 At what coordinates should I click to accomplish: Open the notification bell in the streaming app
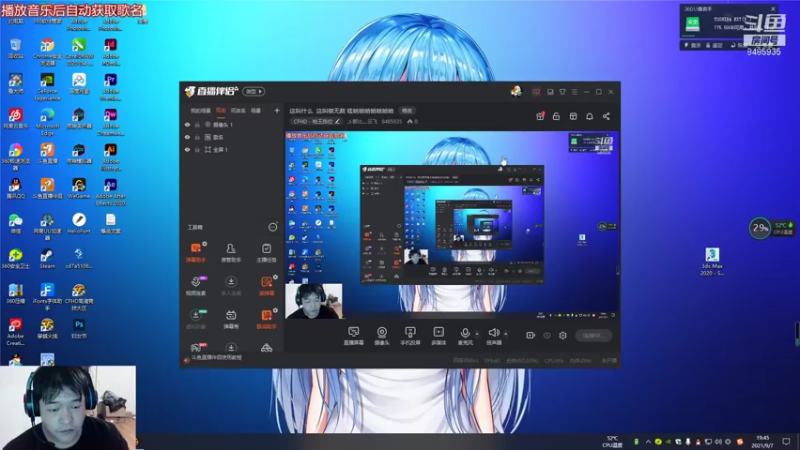[589, 116]
